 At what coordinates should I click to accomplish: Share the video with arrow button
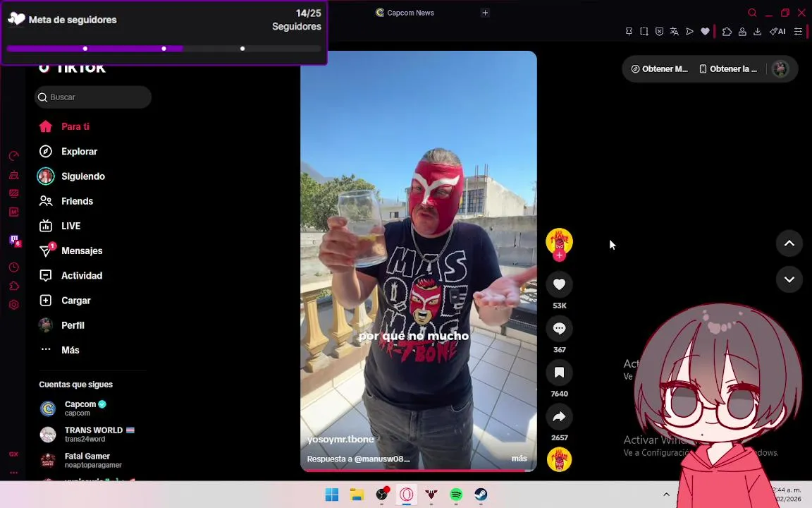point(559,416)
